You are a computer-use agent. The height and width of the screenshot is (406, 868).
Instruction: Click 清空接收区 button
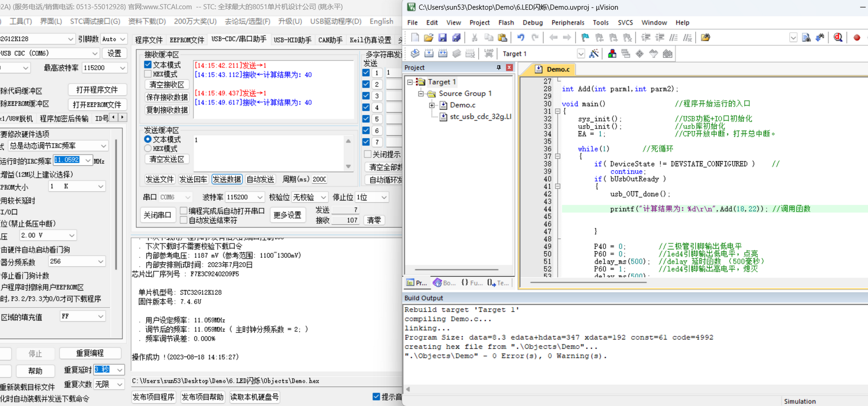(x=167, y=84)
